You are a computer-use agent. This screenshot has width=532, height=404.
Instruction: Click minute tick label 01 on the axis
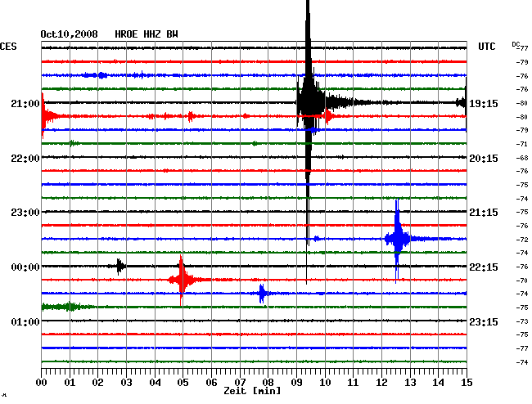(70, 383)
